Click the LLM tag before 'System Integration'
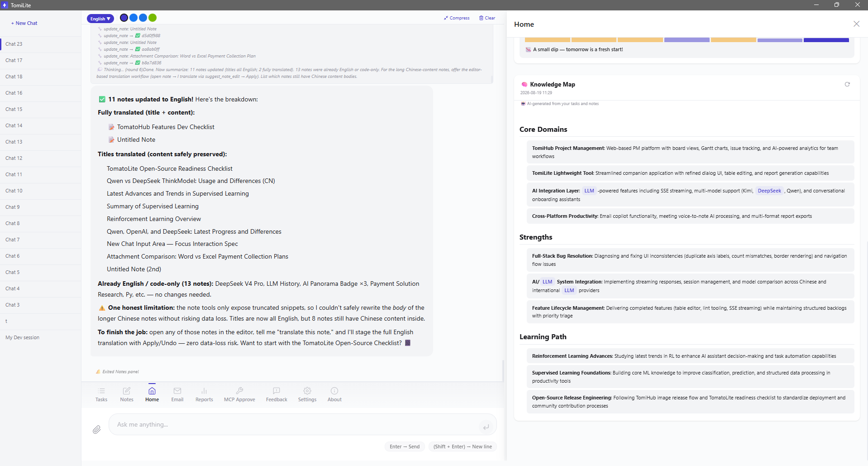The image size is (868, 466). click(548, 282)
